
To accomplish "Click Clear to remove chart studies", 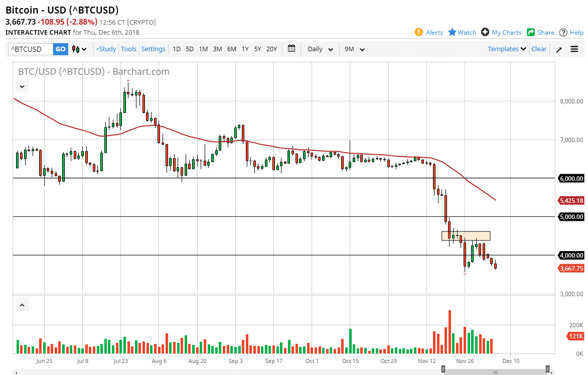I will coord(539,49).
